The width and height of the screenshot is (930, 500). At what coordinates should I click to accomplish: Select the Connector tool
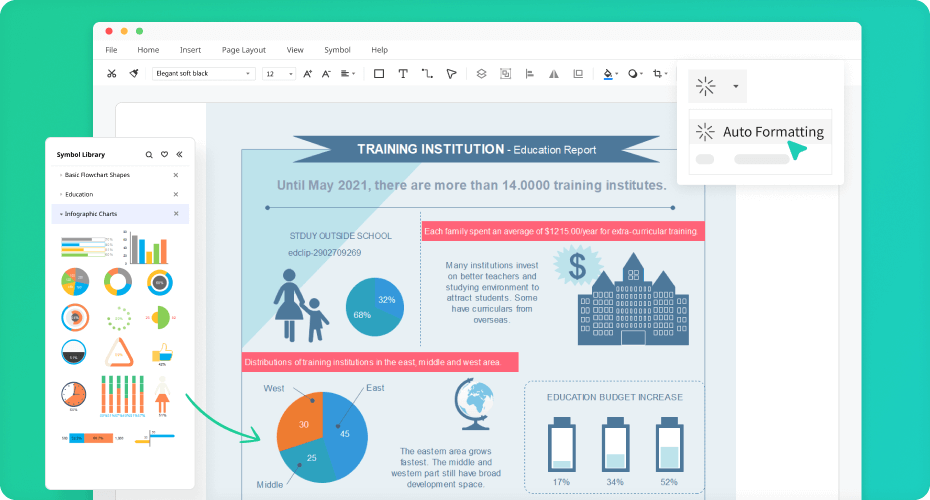[x=427, y=73]
